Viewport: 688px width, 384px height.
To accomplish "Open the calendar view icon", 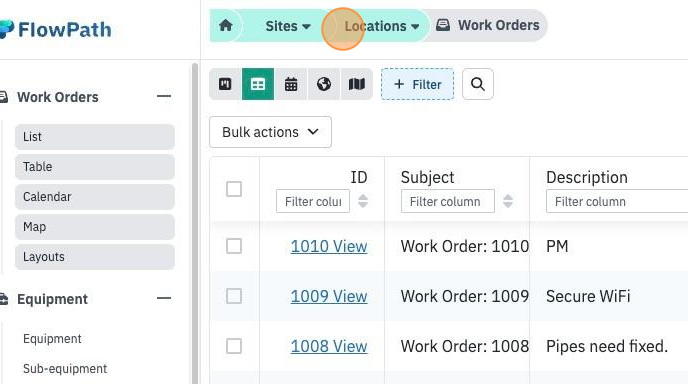I will 291,84.
